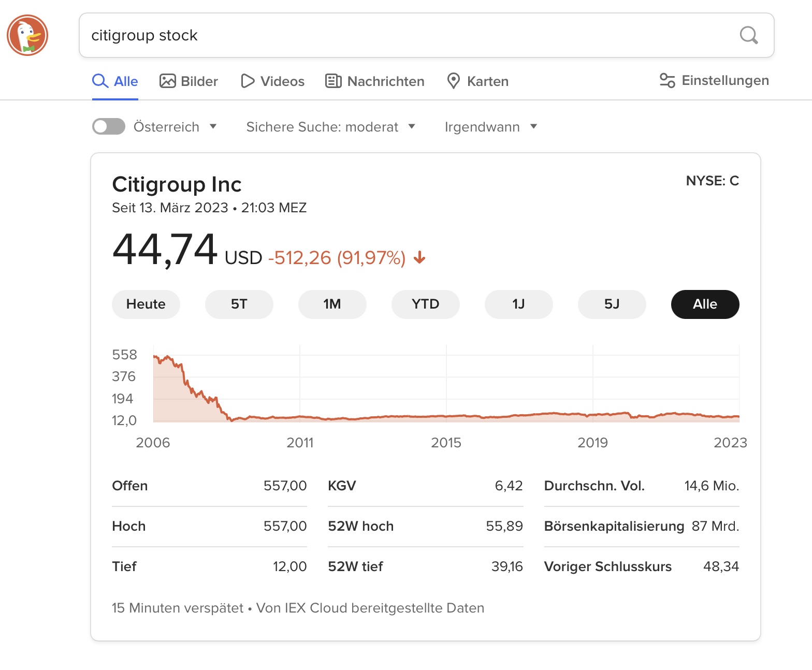
Task: Click the 52W tief value 39,16
Action: [507, 566]
